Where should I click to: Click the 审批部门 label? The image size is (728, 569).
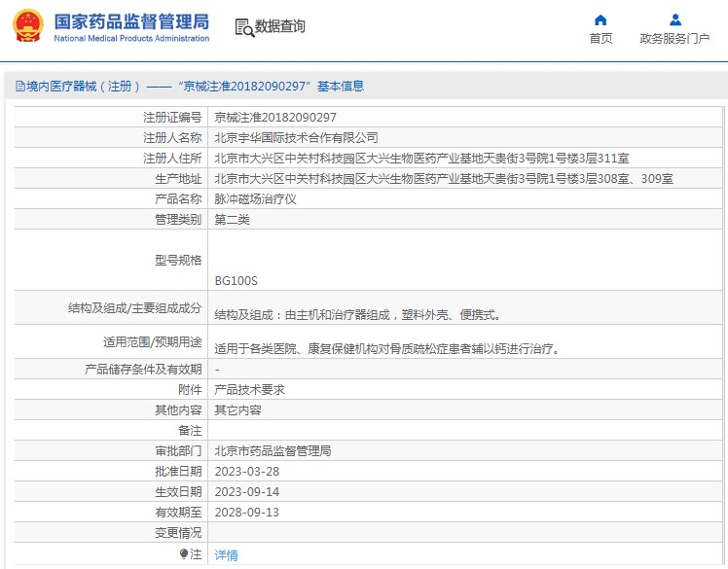[x=178, y=450]
